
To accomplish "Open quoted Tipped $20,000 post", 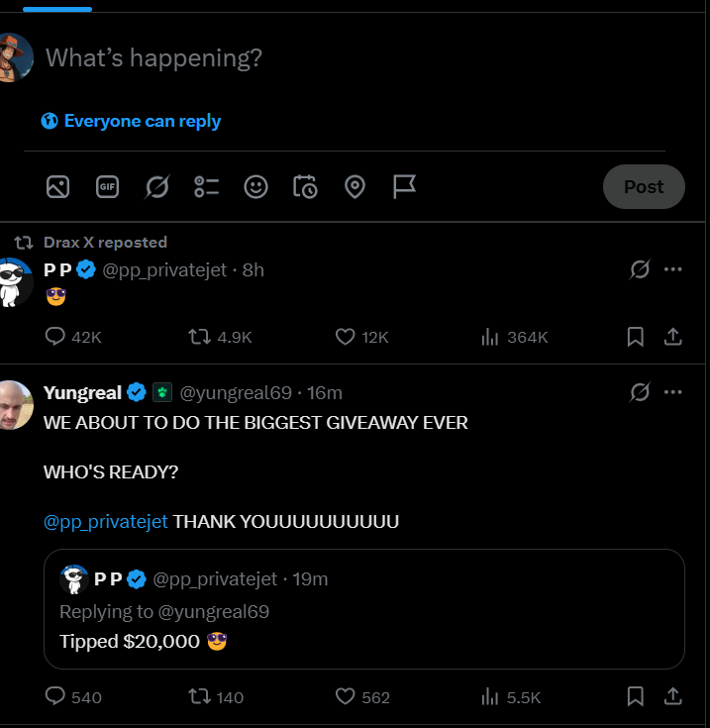I will 364,609.
